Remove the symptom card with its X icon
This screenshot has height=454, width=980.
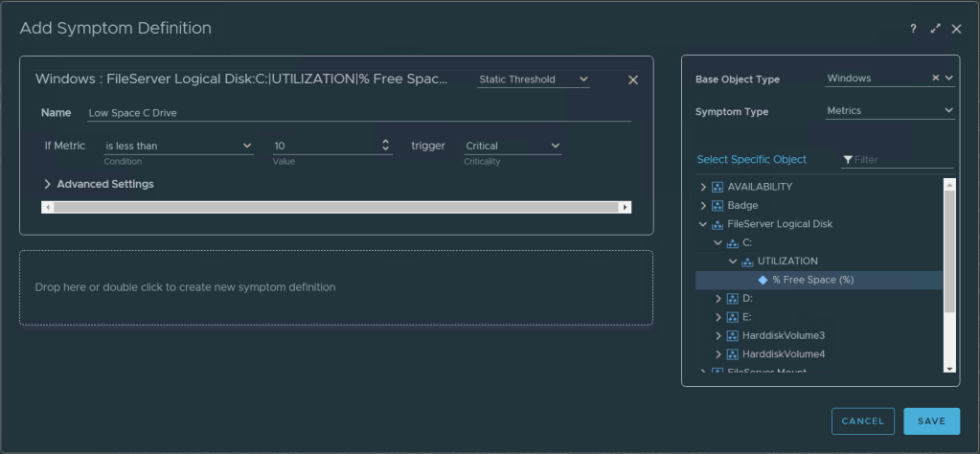click(632, 80)
